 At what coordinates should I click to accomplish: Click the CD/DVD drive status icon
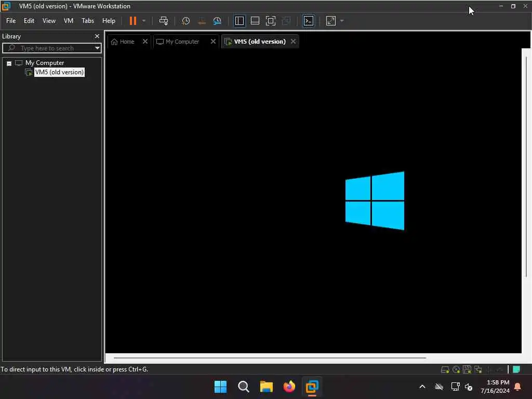click(456, 369)
